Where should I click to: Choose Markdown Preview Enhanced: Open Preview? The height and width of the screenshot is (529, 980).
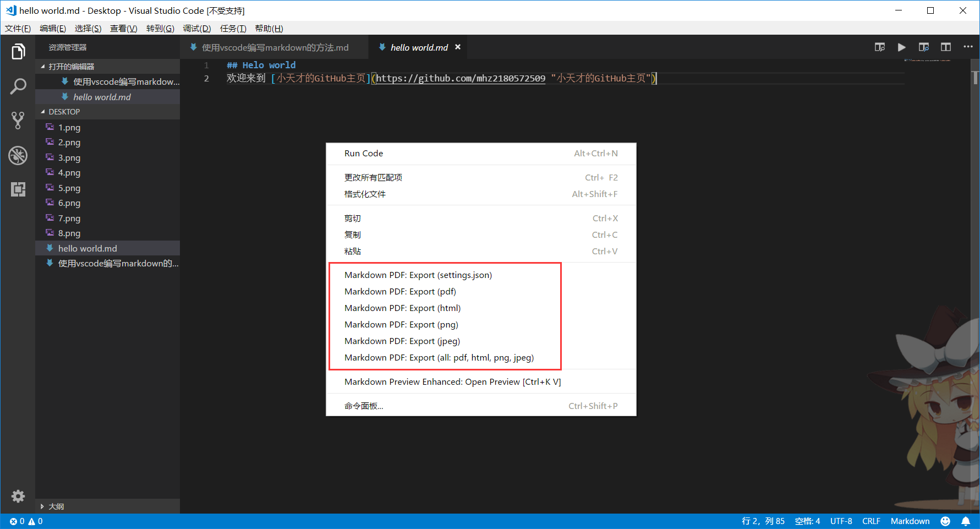481,382
